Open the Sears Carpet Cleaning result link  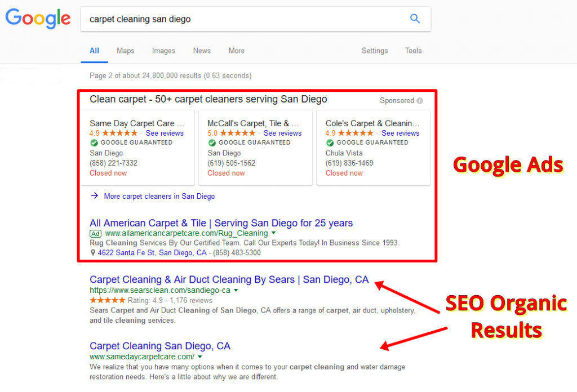pyautogui.click(x=229, y=280)
